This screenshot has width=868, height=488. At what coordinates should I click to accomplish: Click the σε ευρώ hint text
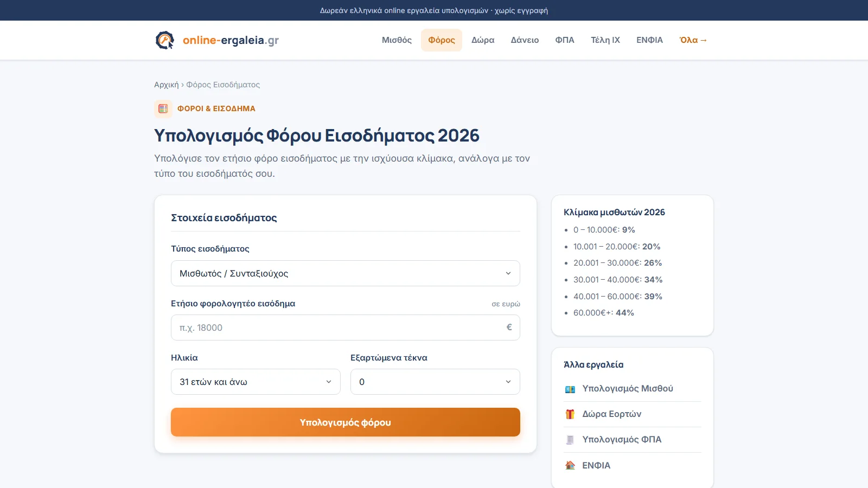(506, 304)
